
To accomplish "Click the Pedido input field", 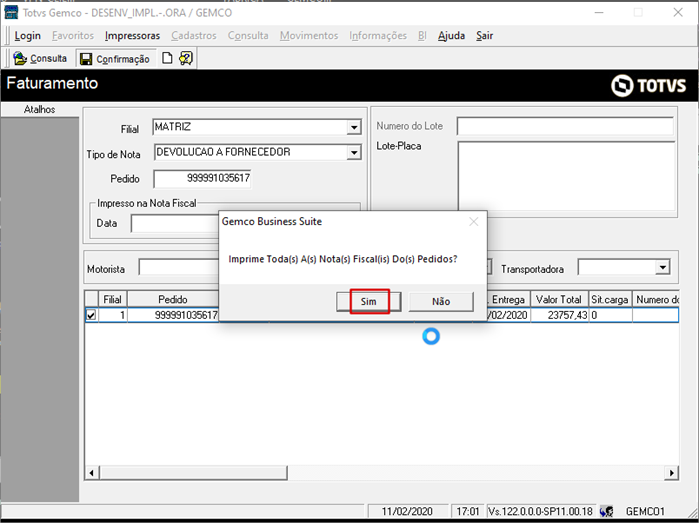I will pos(202,179).
